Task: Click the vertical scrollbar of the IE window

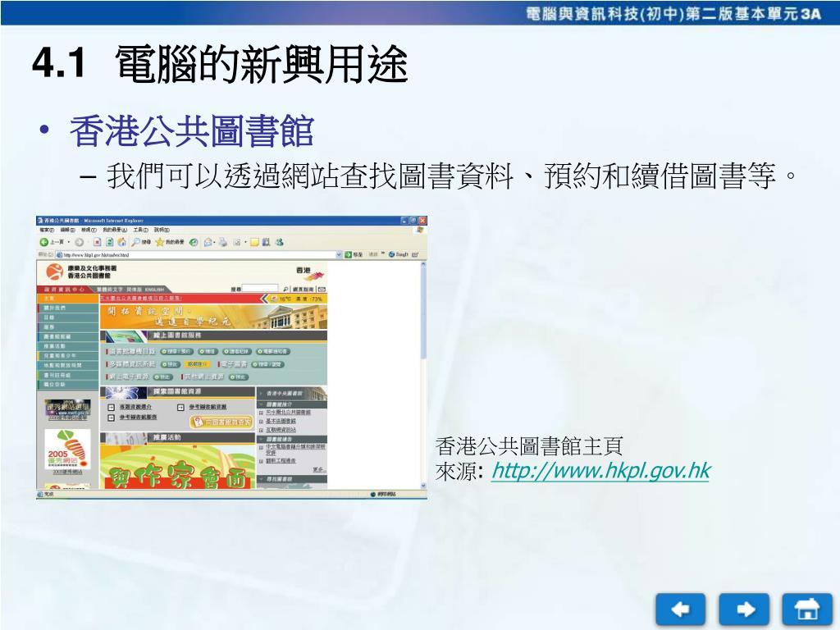Action: pyautogui.click(x=423, y=375)
